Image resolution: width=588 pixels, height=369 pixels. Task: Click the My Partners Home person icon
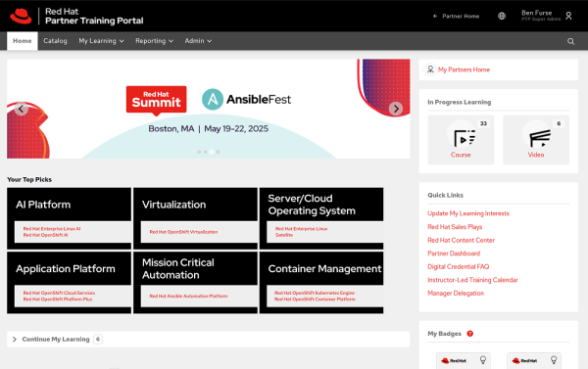coord(430,69)
